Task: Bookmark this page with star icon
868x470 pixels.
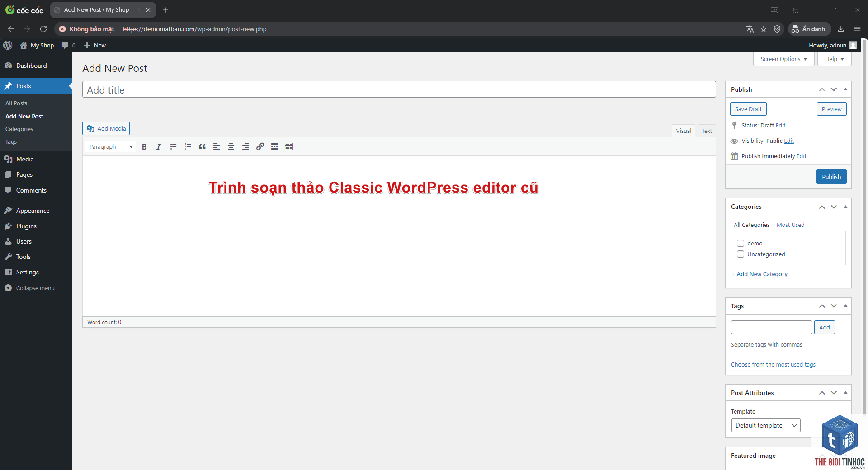Action: tap(764, 29)
